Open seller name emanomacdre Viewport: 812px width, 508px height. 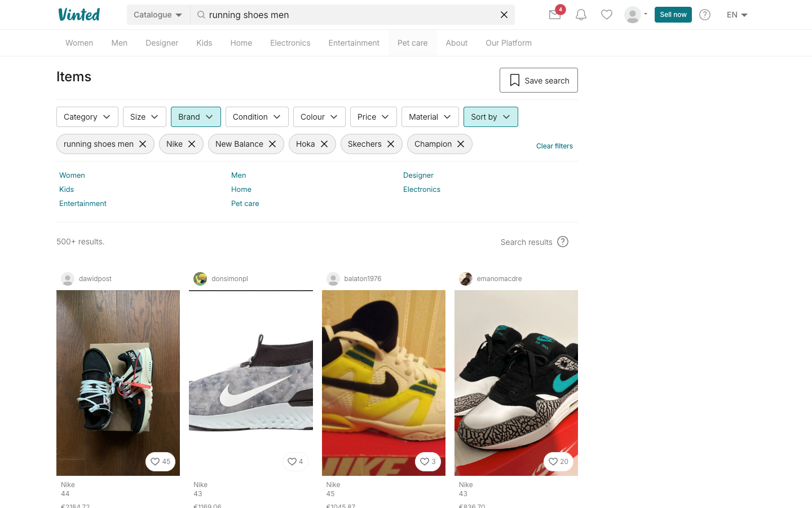(499, 279)
